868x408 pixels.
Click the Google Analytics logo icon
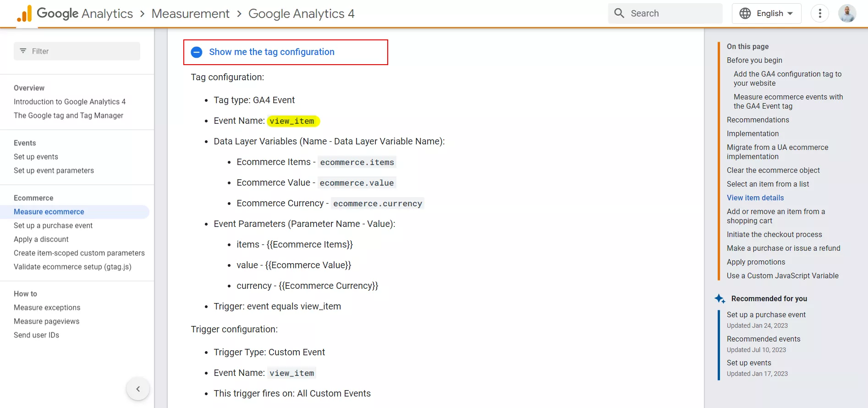tap(24, 14)
